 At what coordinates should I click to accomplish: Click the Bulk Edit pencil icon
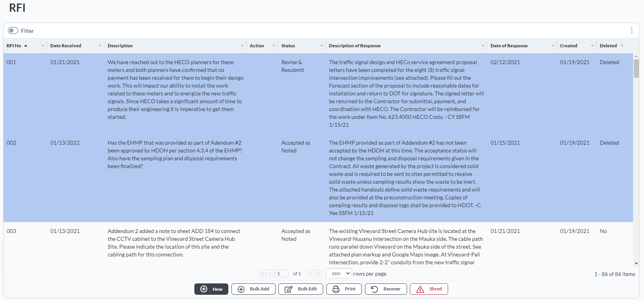pos(288,289)
